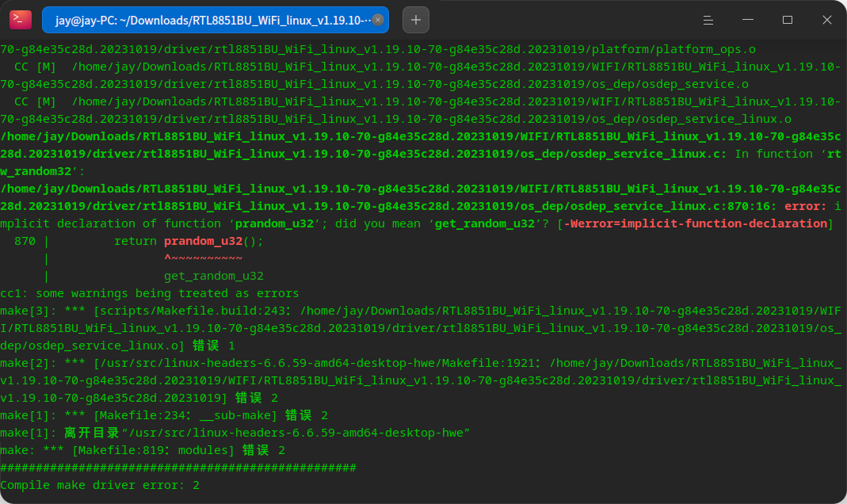Click the red terminal app icon
The width and height of the screenshot is (847, 504).
tap(21, 20)
